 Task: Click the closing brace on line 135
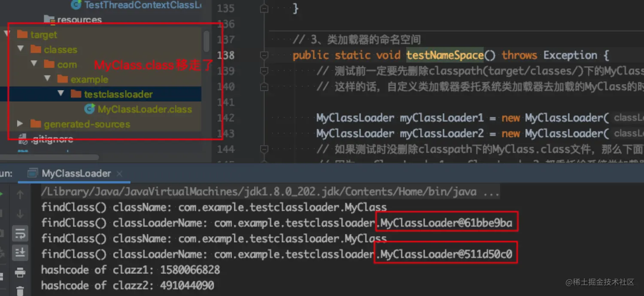(x=295, y=9)
